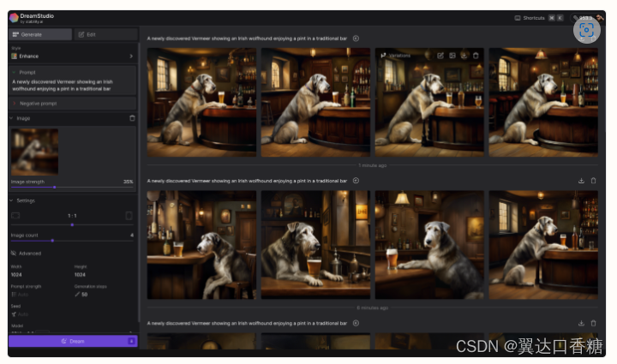Click the Dream button
The image size is (617, 364).
click(73, 341)
